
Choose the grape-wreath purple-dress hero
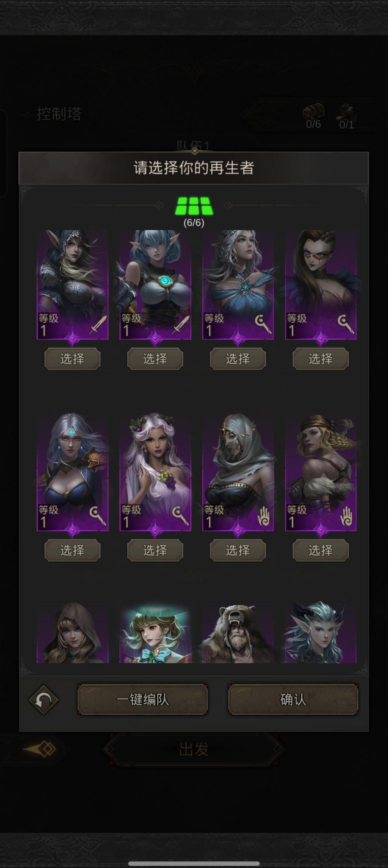coord(155,550)
